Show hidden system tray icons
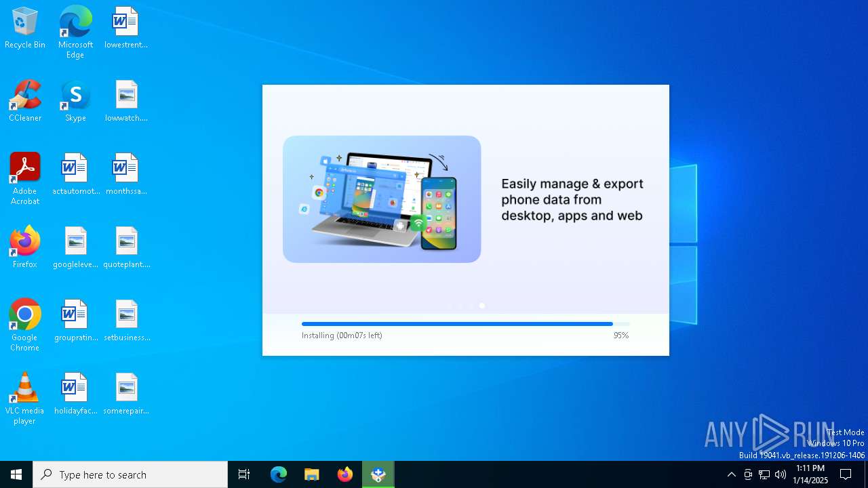Image resolution: width=868 pixels, height=488 pixels. (x=731, y=474)
